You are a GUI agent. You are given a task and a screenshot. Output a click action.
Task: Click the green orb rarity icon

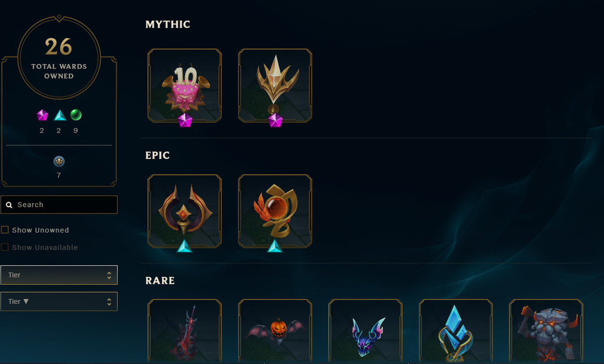(76, 114)
